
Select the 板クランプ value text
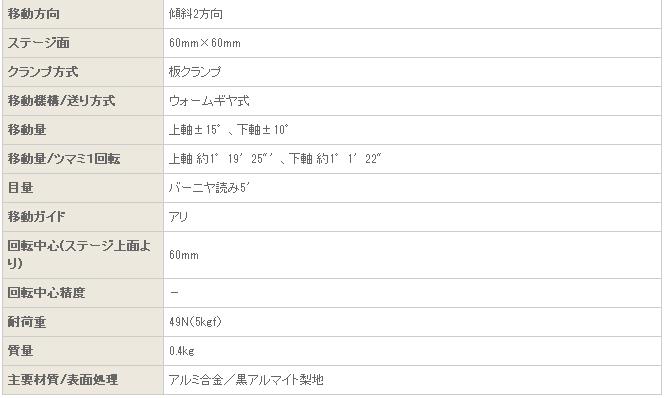coord(195,72)
